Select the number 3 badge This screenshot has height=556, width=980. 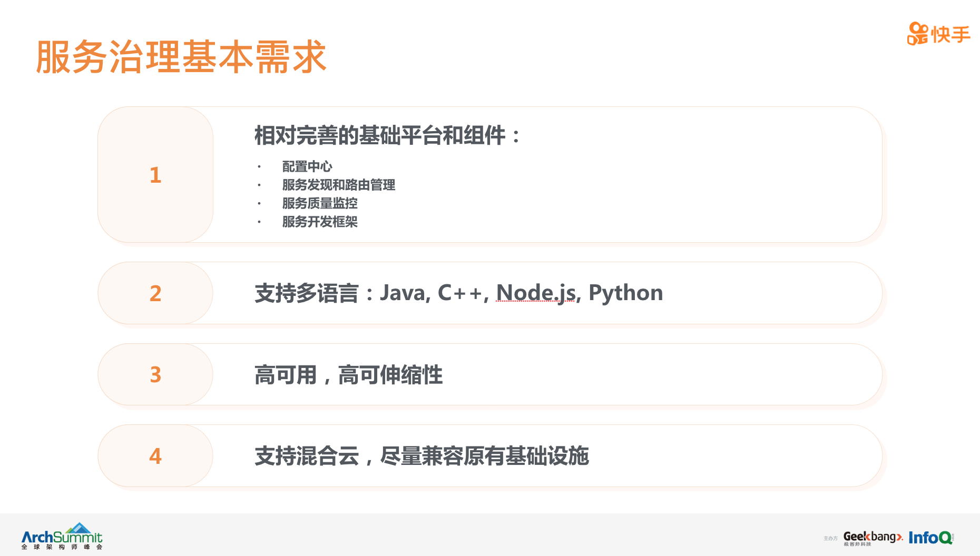(155, 374)
